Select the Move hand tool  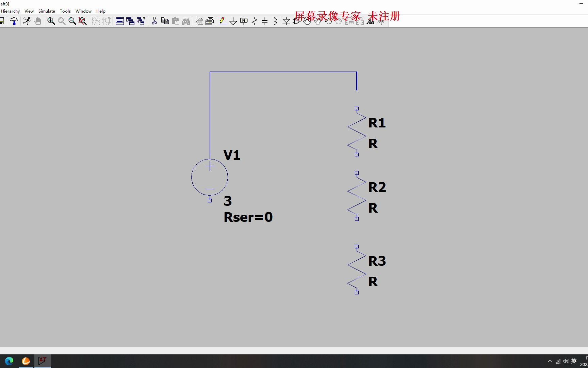point(307,21)
